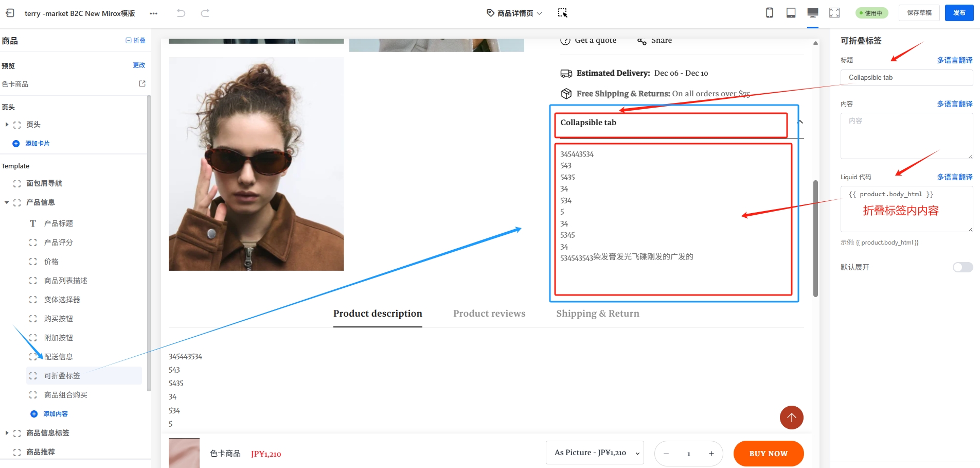The image size is (980, 468).
Task: Click the 标题 input with Collapsible tab
Action: [906, 78]
